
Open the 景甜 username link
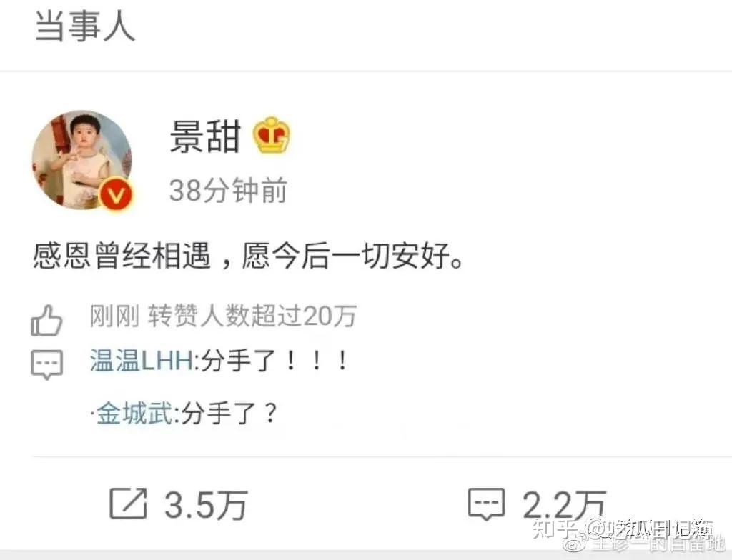click(205, 136)
